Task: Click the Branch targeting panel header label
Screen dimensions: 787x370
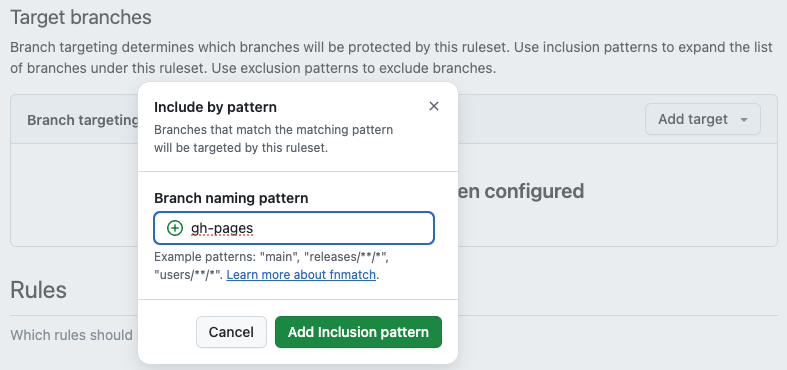Action: pyautogui.click(x=83, y=120)
